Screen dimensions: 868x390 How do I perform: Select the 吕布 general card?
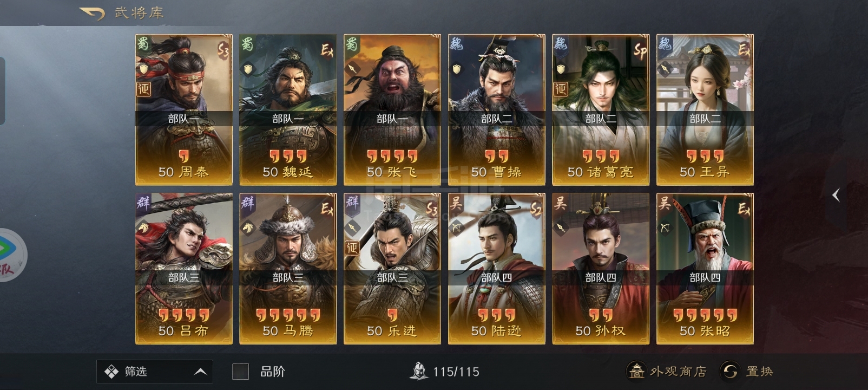point(184,269)
